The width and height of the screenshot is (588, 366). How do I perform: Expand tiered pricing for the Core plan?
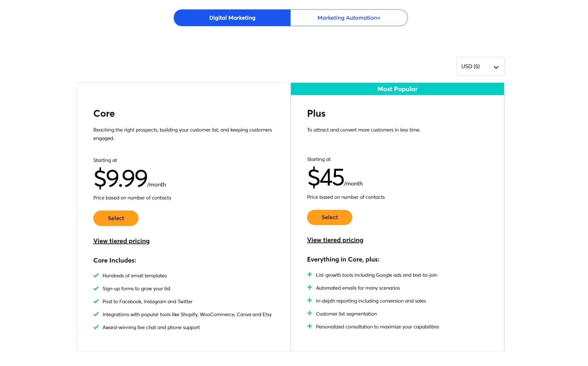[x=121, y=241]
